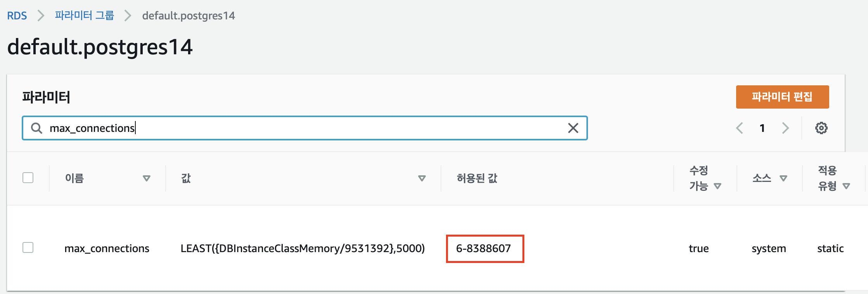Viewport: 868px width, 294px height.
Task: Check the max_connections row checkbox
Action: (x=28, y=247)
